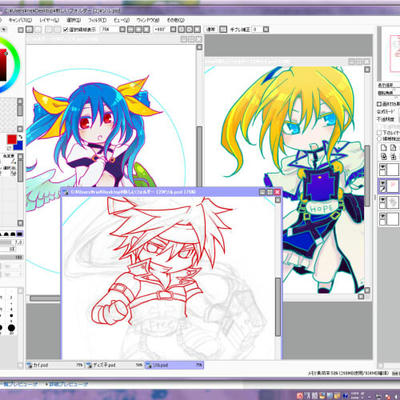The height and width of the screenshot is (400, 400).
Task: Click the lower-left layer panel icon below new-layer icons
Action: coord(384,156)
